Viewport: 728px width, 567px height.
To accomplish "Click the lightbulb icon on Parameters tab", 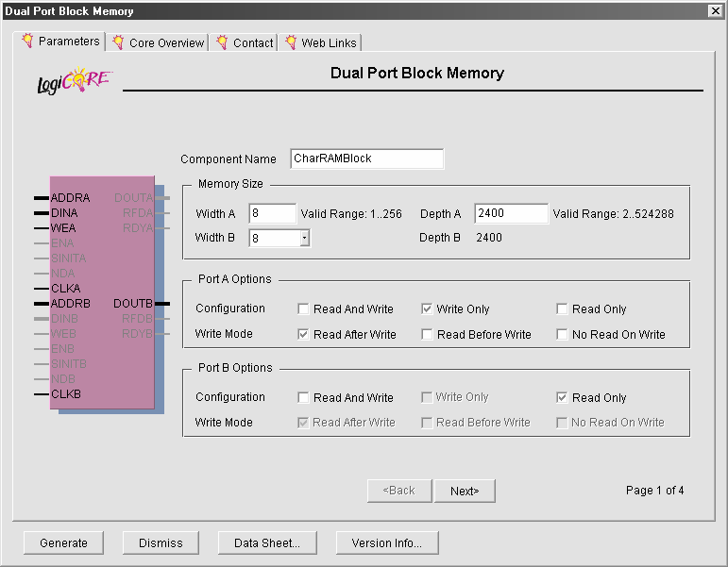I will (27, 41).
